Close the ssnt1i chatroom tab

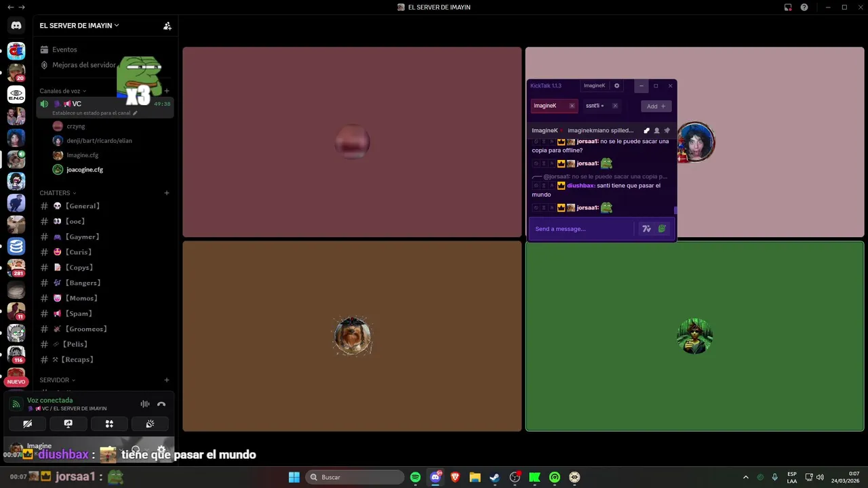(615, 106)
